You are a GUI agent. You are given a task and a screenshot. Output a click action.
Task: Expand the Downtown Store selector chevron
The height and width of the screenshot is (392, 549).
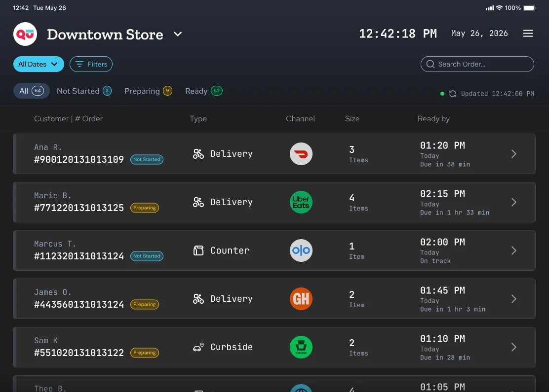178,34
